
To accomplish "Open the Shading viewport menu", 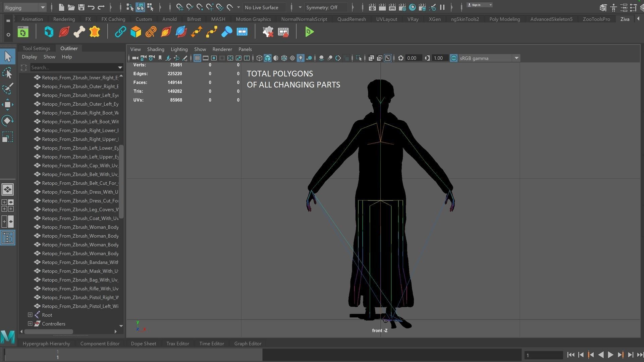I will (x=155, y=49).
